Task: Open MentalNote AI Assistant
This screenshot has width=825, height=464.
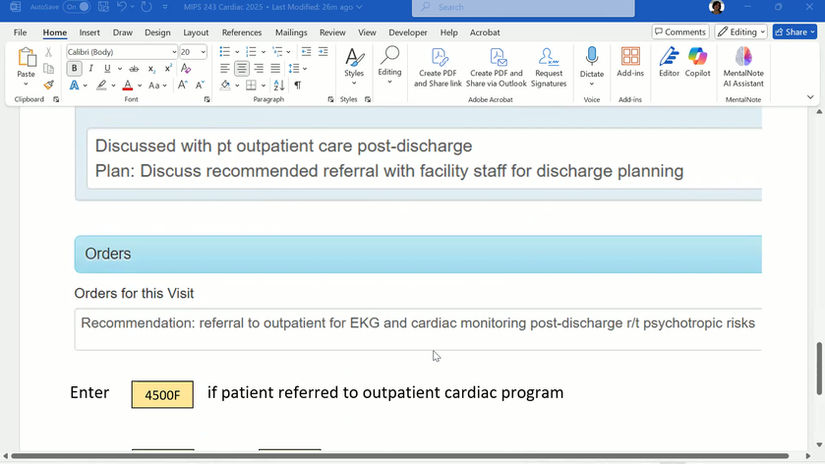Action: click(x=743, y=67)
